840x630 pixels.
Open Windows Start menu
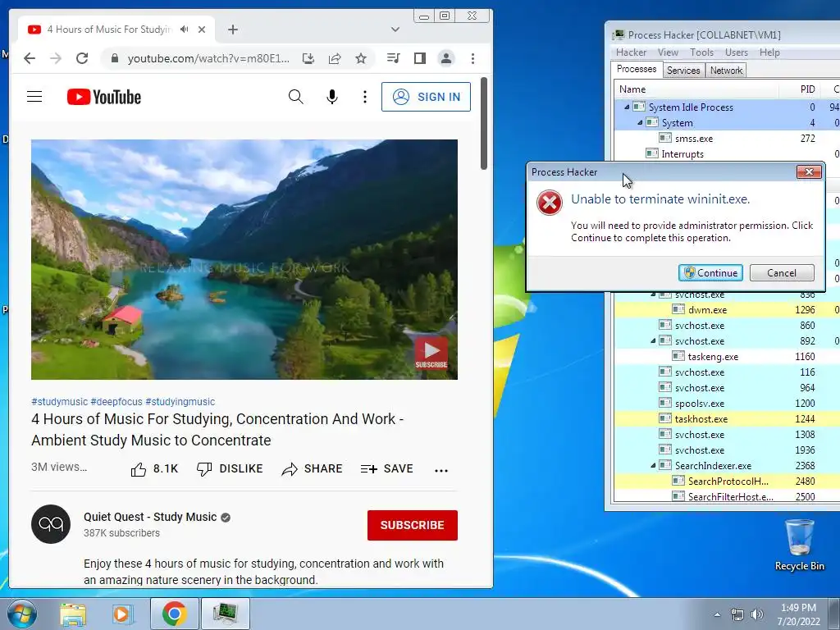[x=22, y=614]
